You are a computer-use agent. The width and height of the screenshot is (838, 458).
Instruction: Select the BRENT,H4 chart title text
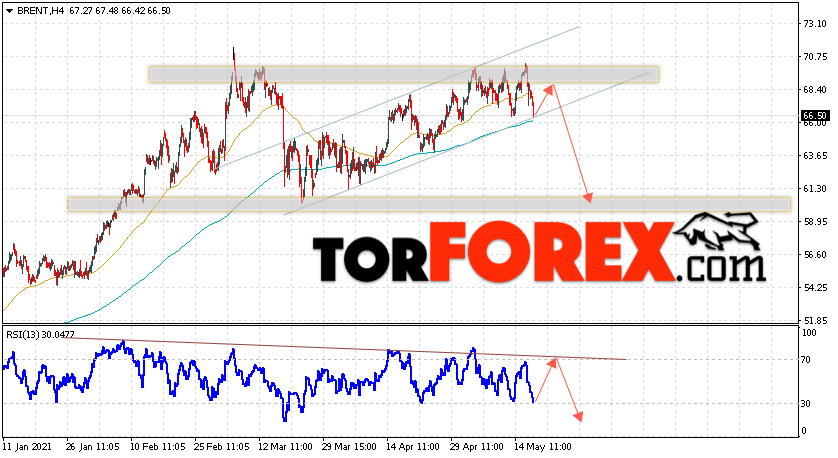[41, 11]
